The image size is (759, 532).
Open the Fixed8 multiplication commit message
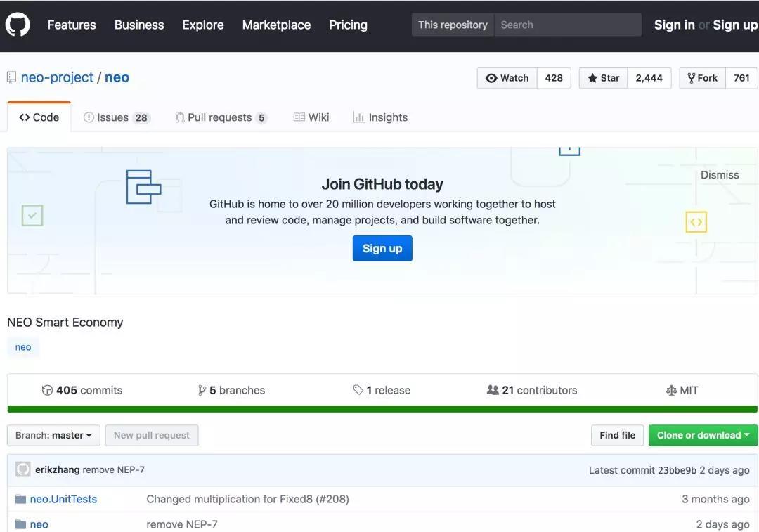pyautogui.click(x=248, y=499)
